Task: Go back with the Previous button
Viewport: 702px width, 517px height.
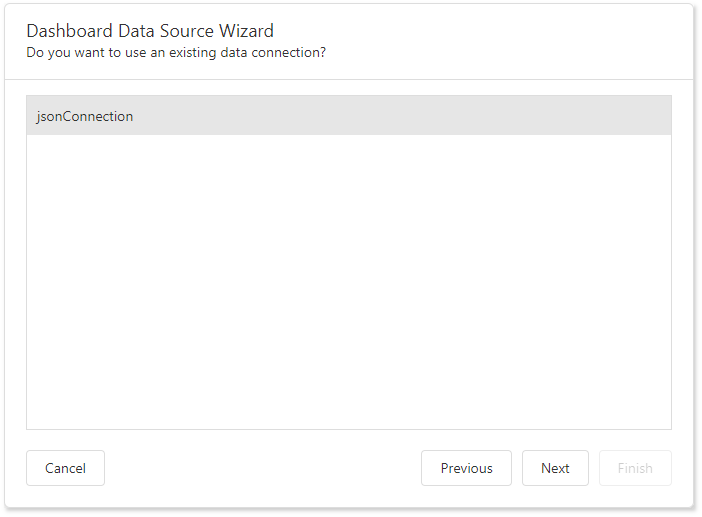Action: coord(466,468)
